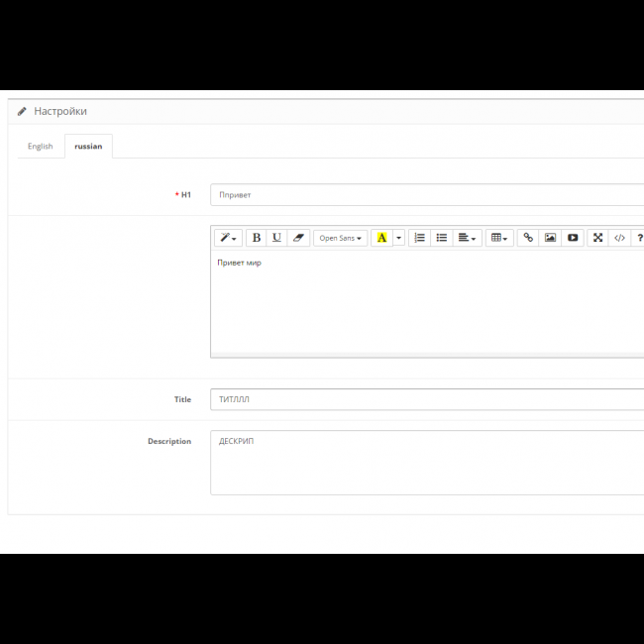Apply underline formatting
This screenshot has width=644, height=644.
276,238
